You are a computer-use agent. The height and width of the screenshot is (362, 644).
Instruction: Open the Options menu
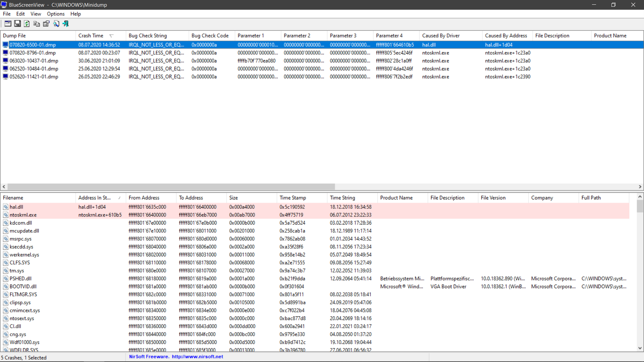coord(56,14)
